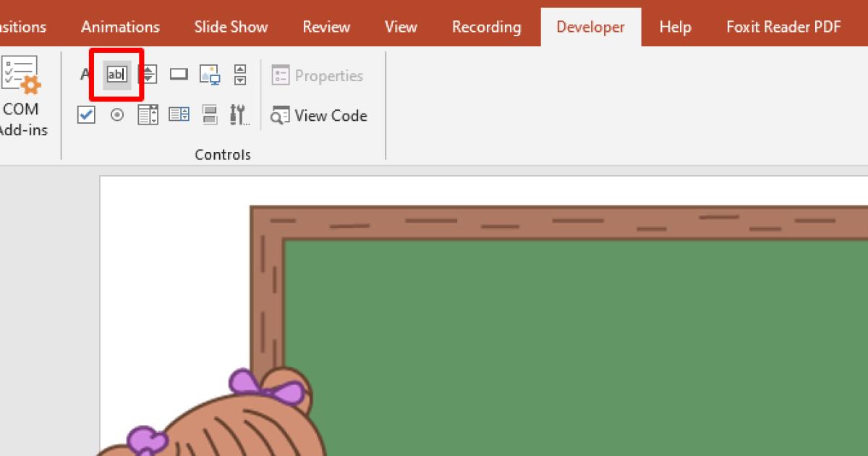Select the Label control icon
Viewport: 868px width, 456px height.
[85, 73]
